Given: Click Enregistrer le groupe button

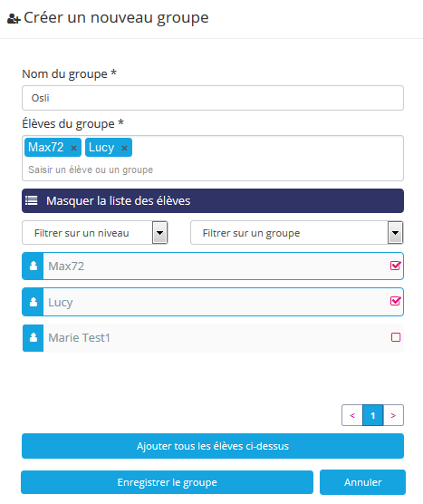Looking at the screenshot, I should (167, 482).
